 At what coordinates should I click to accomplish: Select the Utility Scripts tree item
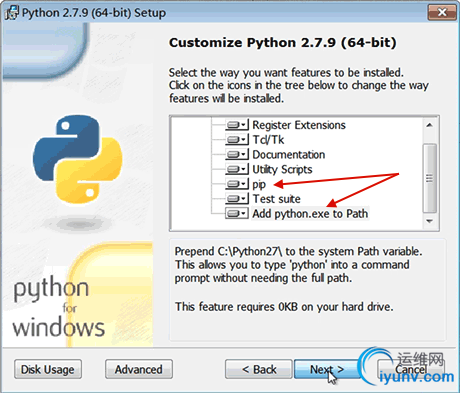pyautogui.click(x=282, y=169)
